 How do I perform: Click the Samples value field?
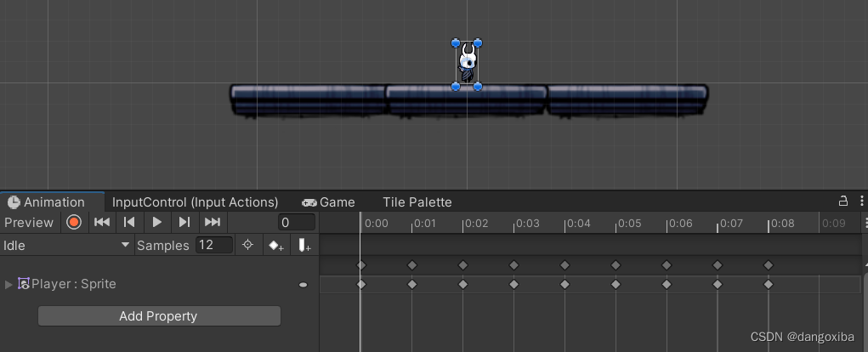point(214,245)
